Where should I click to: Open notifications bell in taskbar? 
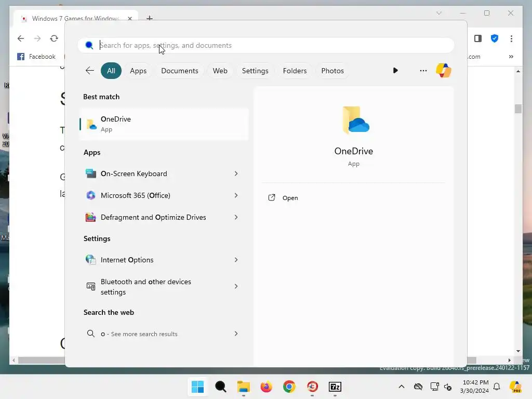pos(497,387)
